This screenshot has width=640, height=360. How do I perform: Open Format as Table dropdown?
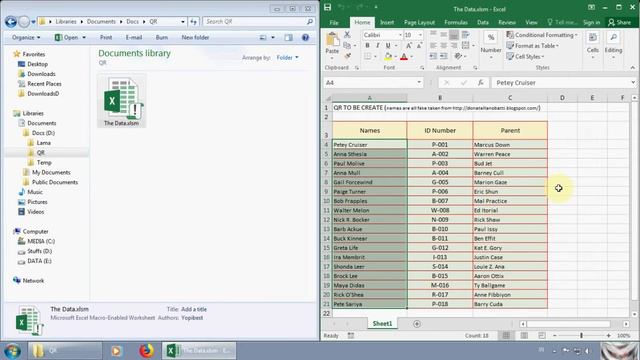533,46
